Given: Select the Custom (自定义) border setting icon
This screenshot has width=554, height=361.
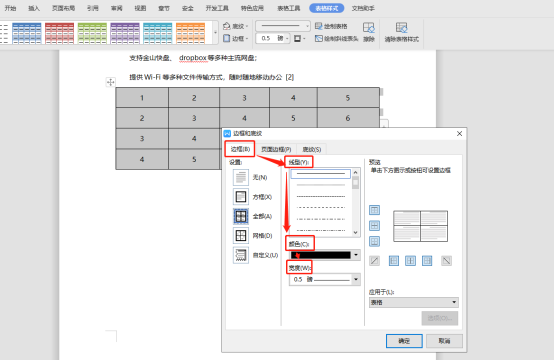Looking at the screenshot, I should coord(241,255).
